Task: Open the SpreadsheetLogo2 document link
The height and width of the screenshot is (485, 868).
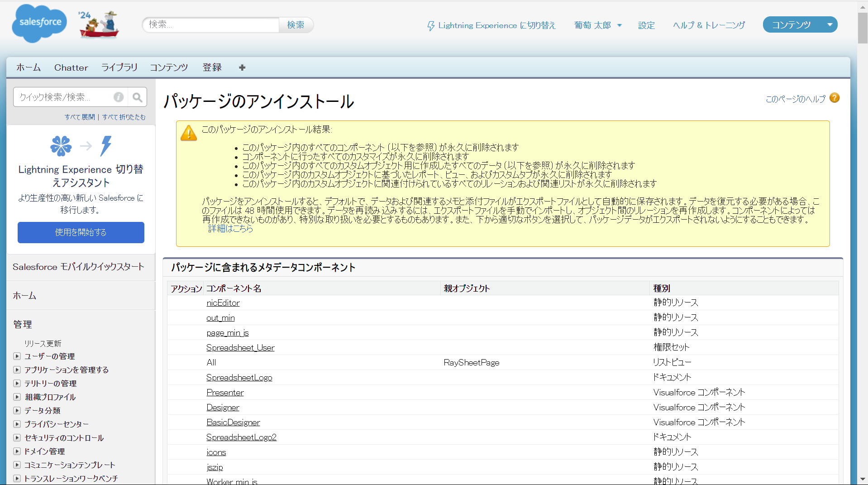Action: [x=241, y=437]
